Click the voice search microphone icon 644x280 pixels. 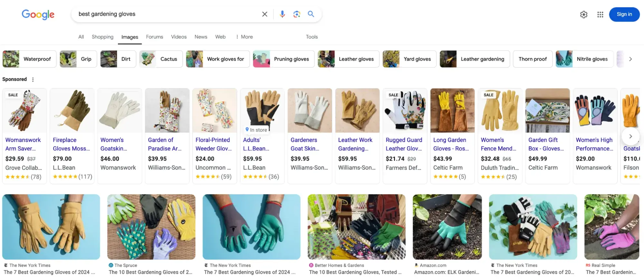click(x=282, y=14)
